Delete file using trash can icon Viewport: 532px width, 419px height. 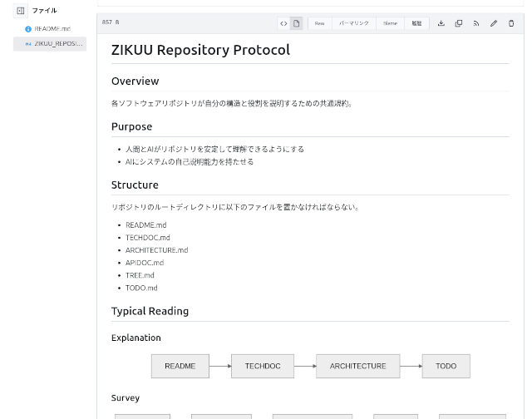click(511, 23)
